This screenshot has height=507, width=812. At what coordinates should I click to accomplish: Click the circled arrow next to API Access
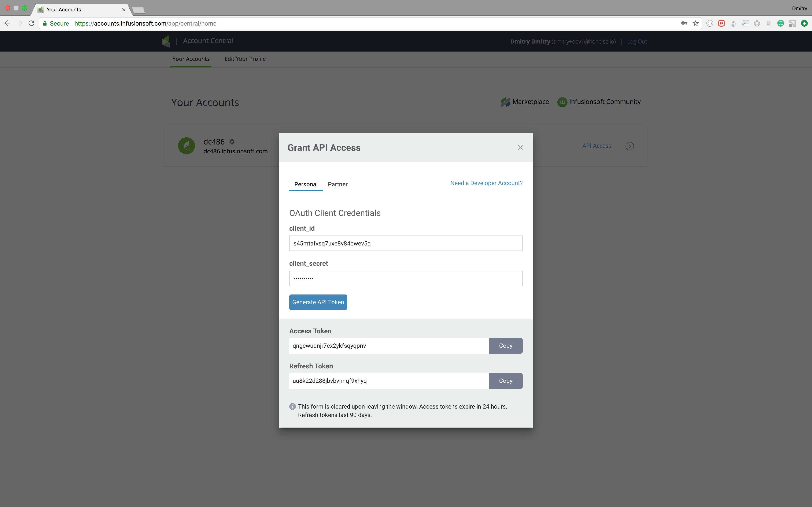click(x=630, y=146)
